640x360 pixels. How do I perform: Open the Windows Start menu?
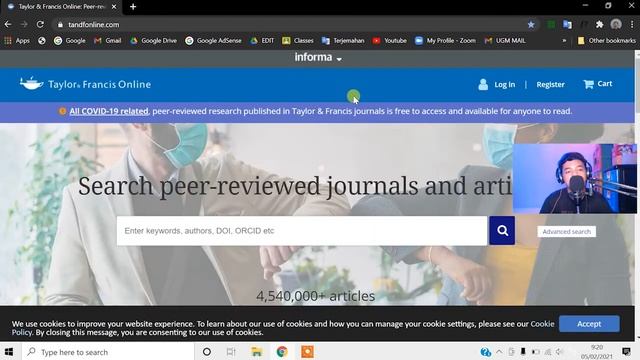[9, 351]
